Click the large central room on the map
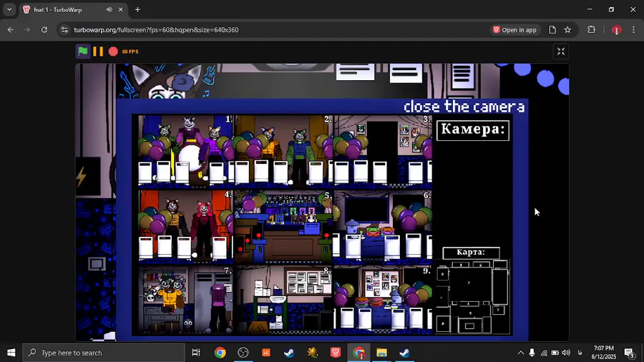The height and width of the screenshot is (362, 644). [x=470, y=284]
